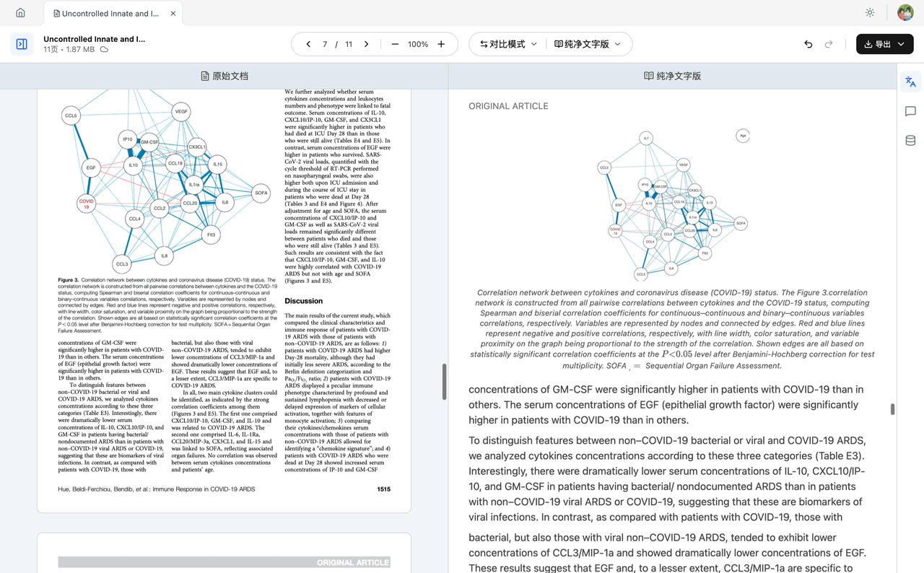Toggle the left sidebar panel icon
924x573 pixels.
pyautogui.click(x=22, y=44)
